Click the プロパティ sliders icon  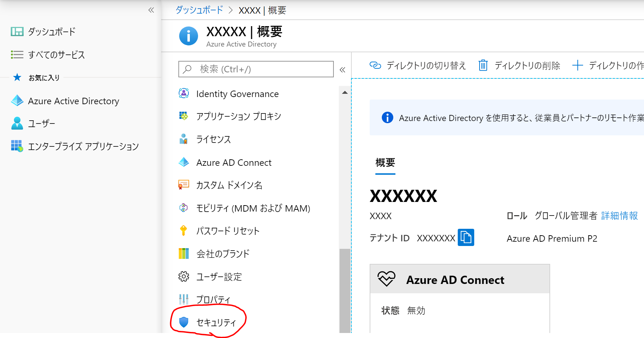tap(184, 299)
